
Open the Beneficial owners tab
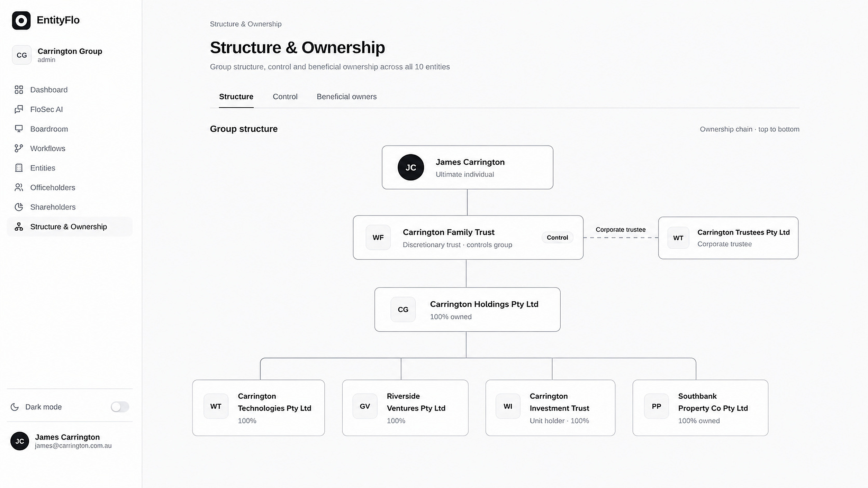(347, 97)
